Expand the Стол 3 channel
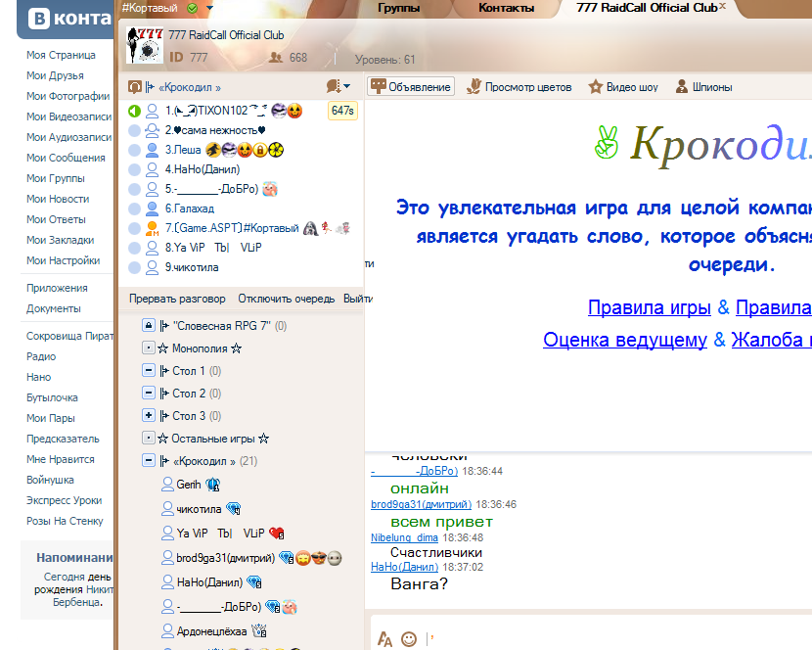This screenshot has height=650, width=812. pos(148,415)
